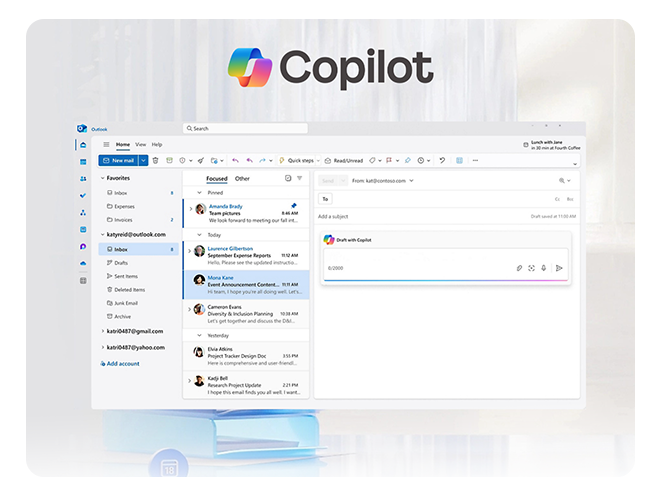Image resolution: width=660 pixels, height=496 pixels.
Task: Open OneDrive cloud icon in the rail
Action: (x=83, y=263)
